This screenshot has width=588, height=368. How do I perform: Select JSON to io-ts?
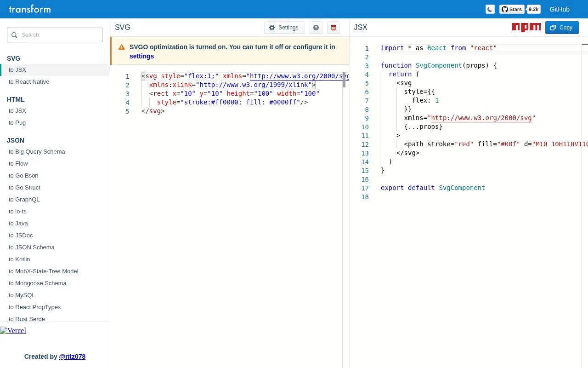point(55,212)
